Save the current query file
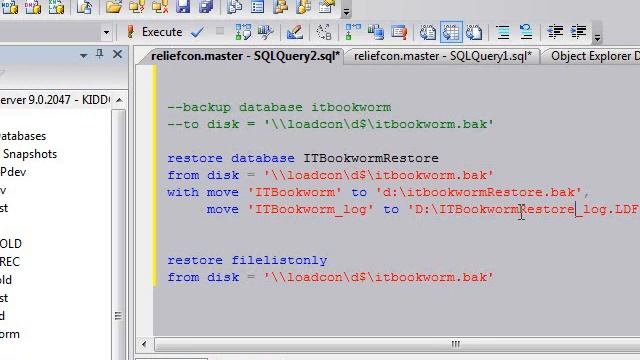 [x=183, y=7]
